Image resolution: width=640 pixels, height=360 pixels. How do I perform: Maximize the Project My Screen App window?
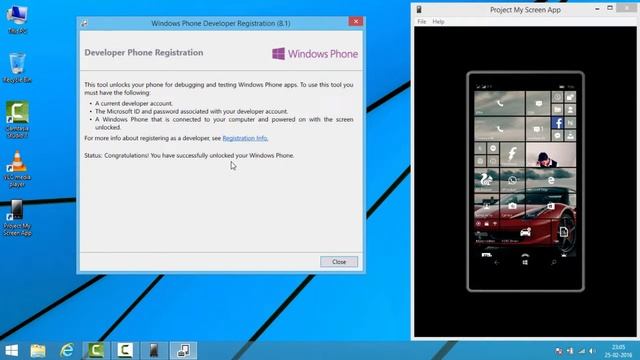[x=610, y=8]
